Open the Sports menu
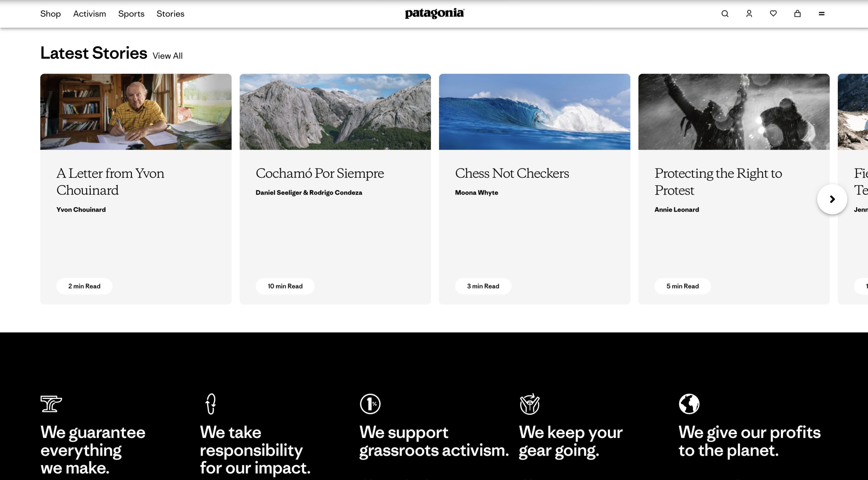Image resolution: width=868 pixels, height=480 pixels. coord(131,14)
